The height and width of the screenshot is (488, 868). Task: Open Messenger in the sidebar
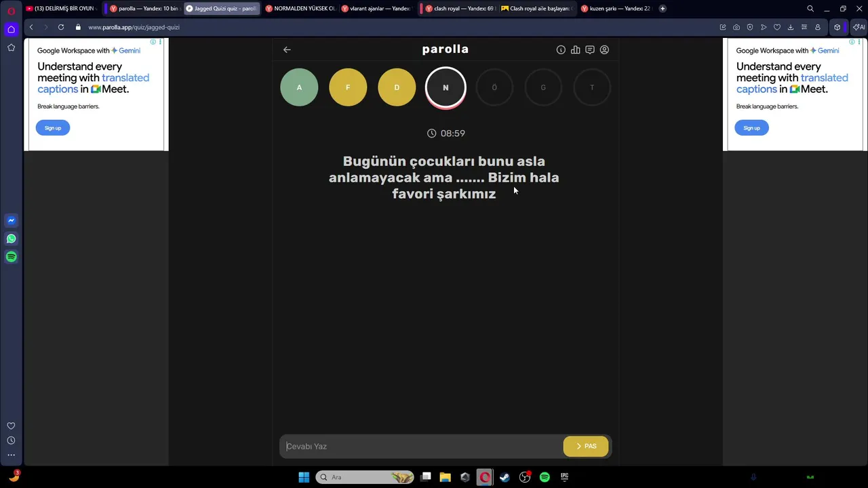[11, 220]
